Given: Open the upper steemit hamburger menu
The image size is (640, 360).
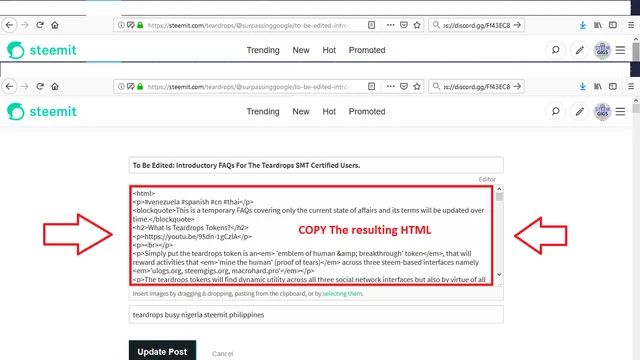Looking at the screenshot, I should coord(620,50).
